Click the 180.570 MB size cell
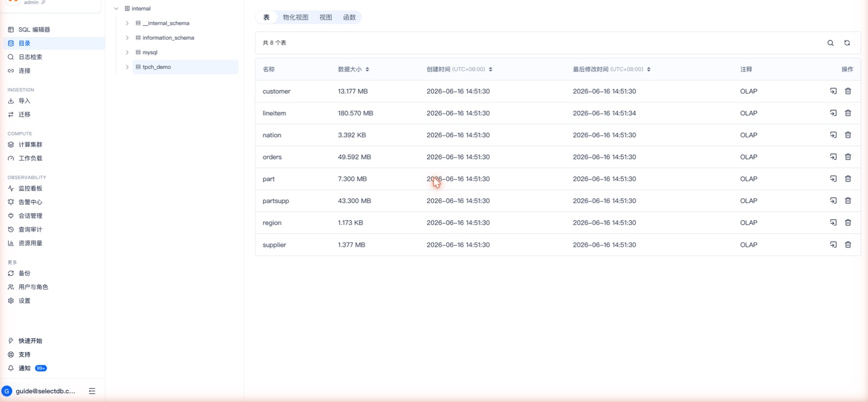868x402 pixels. [355, 113]
